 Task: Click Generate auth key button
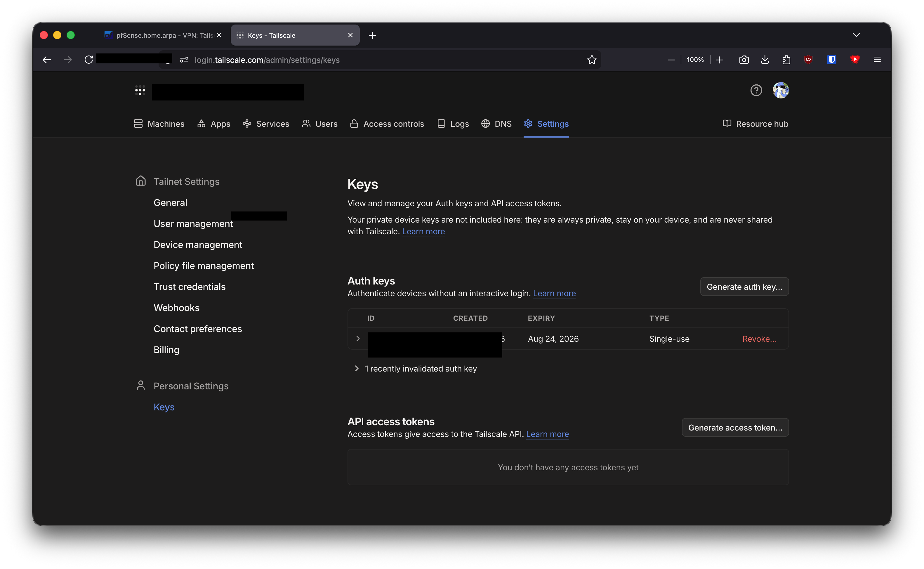coord(744,287)
